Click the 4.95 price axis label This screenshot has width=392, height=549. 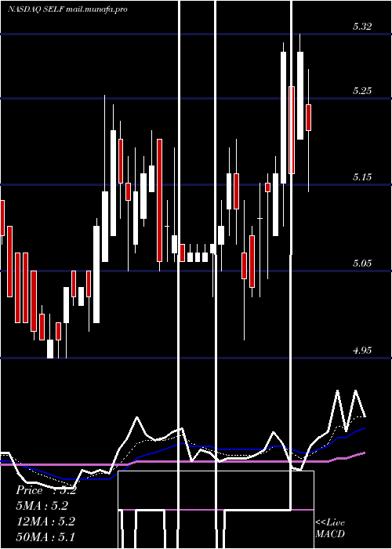[x=362, y=350]
